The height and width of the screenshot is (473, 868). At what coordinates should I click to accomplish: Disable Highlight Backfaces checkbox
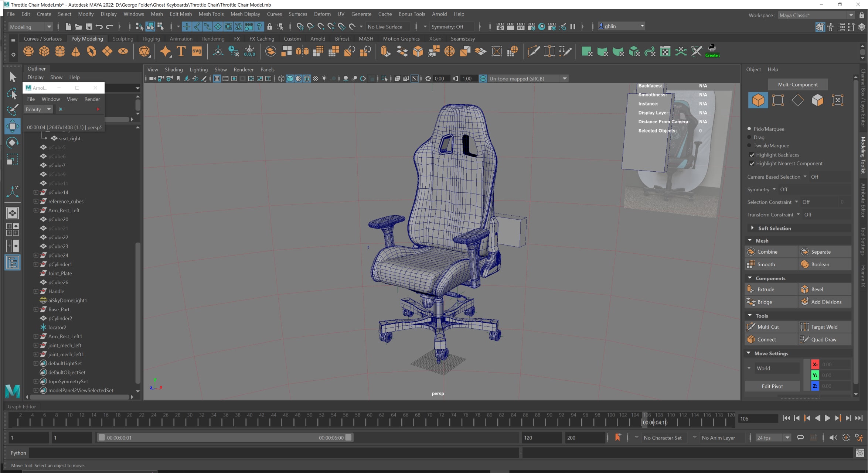point(752,155)
